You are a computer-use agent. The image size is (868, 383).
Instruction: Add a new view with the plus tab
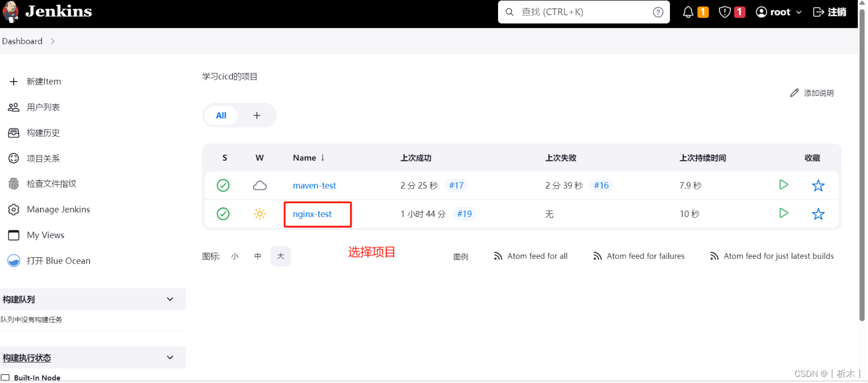pyautogui.click(x=257, y=115)
